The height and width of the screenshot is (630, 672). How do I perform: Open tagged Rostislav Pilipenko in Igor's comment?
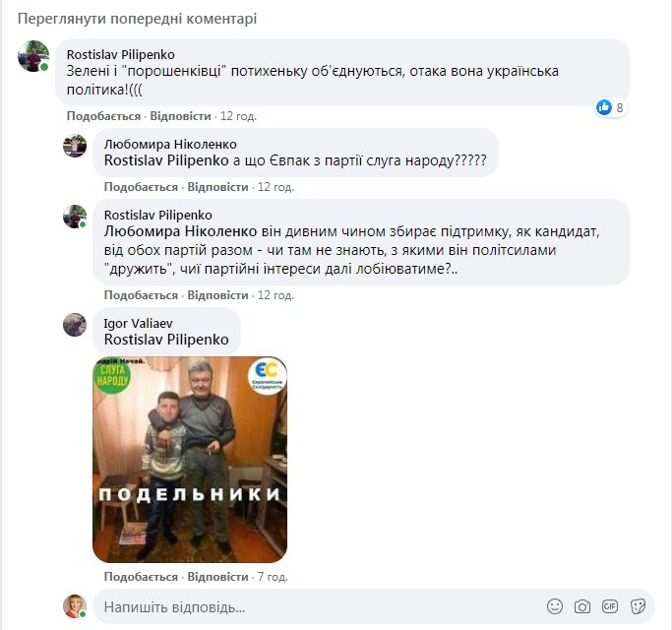166,340
